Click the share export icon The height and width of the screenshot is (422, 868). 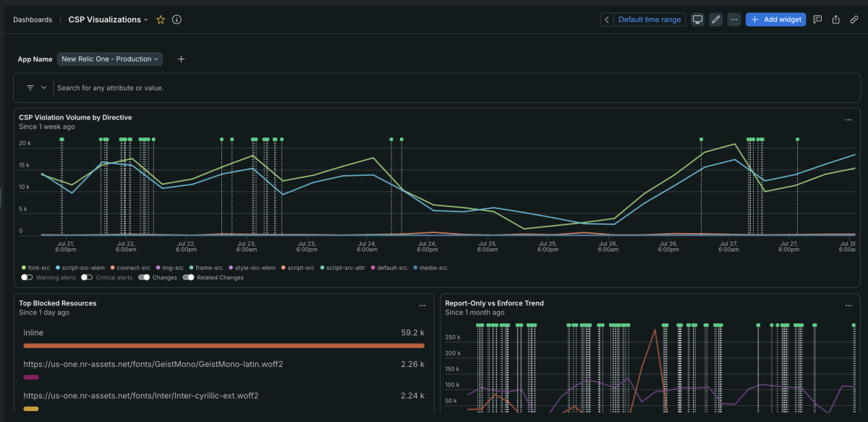pos(836,20)
